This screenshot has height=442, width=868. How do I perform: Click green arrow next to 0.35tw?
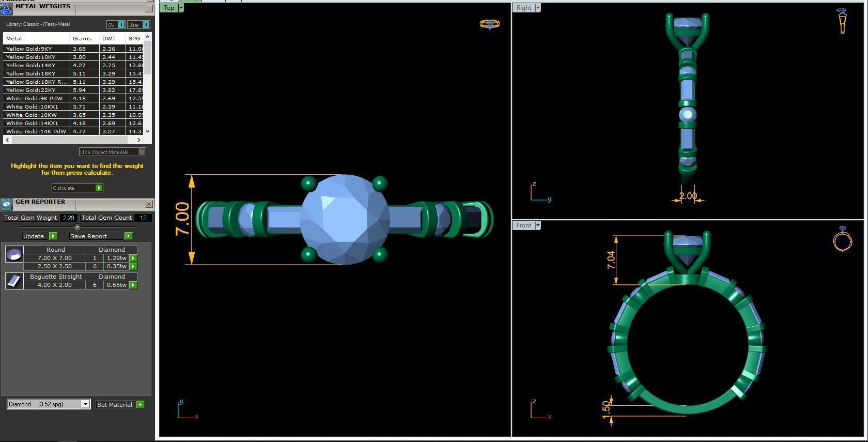[x=133, y=266]
